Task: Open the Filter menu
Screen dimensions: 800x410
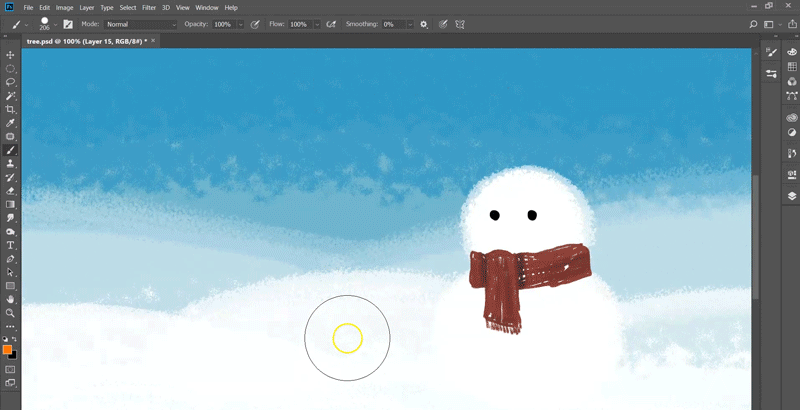Action: coord(149,7)
